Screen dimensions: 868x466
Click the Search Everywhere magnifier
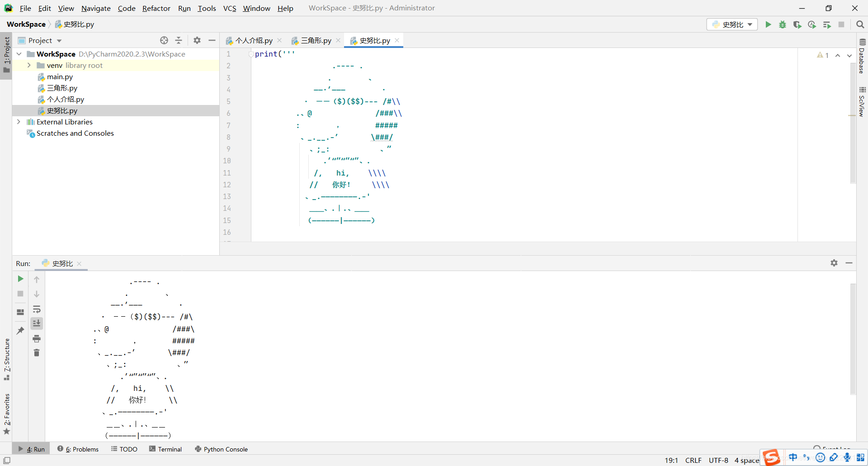(860, 24)
